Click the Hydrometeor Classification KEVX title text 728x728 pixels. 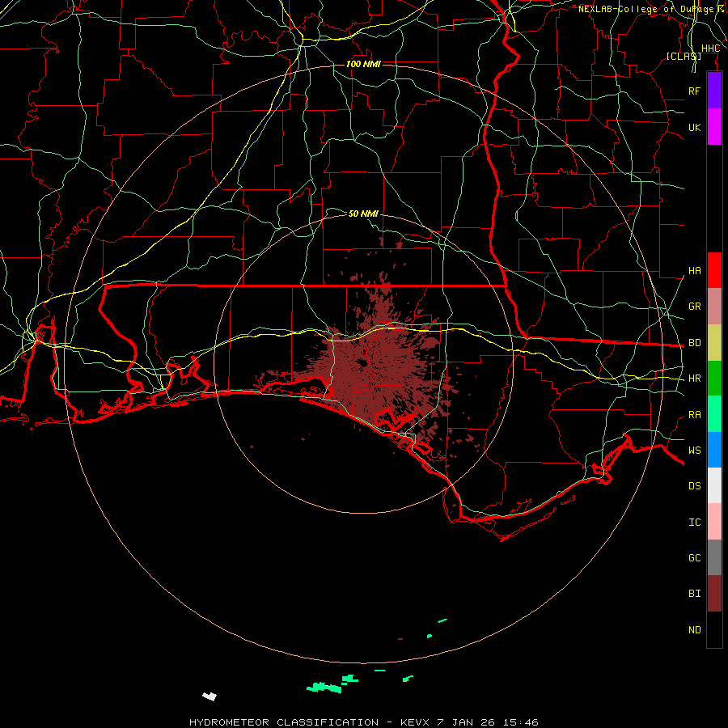pyautogui.click(x=363, y=722)
